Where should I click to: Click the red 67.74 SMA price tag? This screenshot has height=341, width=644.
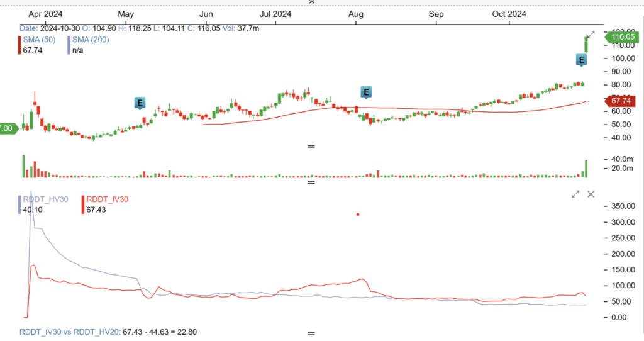620,101
